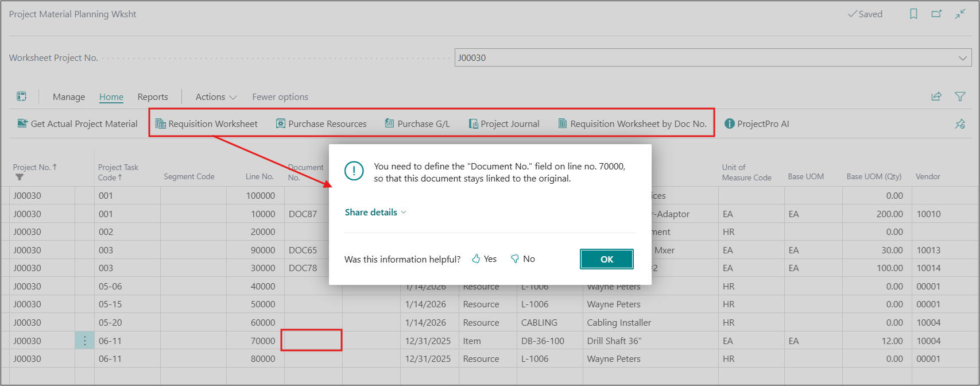Click thumbs-down No feedback option
Image resolution: width=980 pixels, height=386 pixels.
(x=522, y=259)
